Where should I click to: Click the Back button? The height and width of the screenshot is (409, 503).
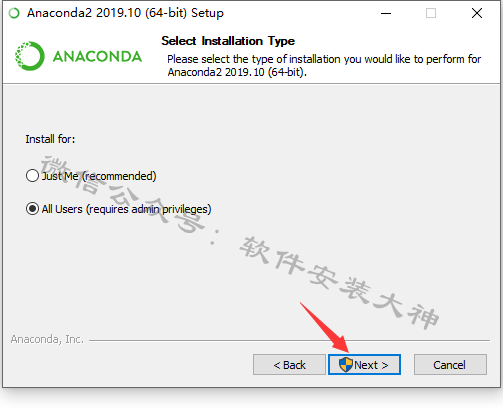coord(289,365)
